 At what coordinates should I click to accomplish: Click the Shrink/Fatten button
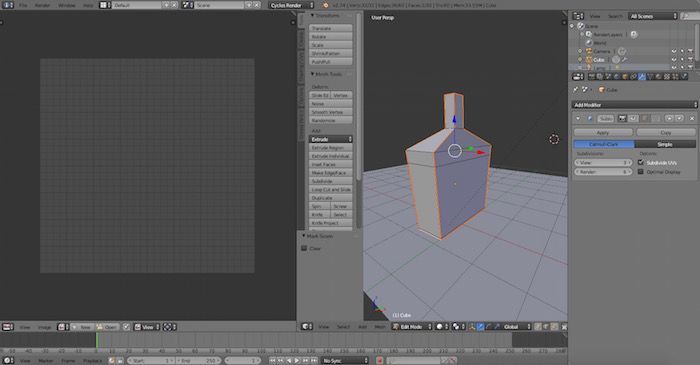pos(331,53)
